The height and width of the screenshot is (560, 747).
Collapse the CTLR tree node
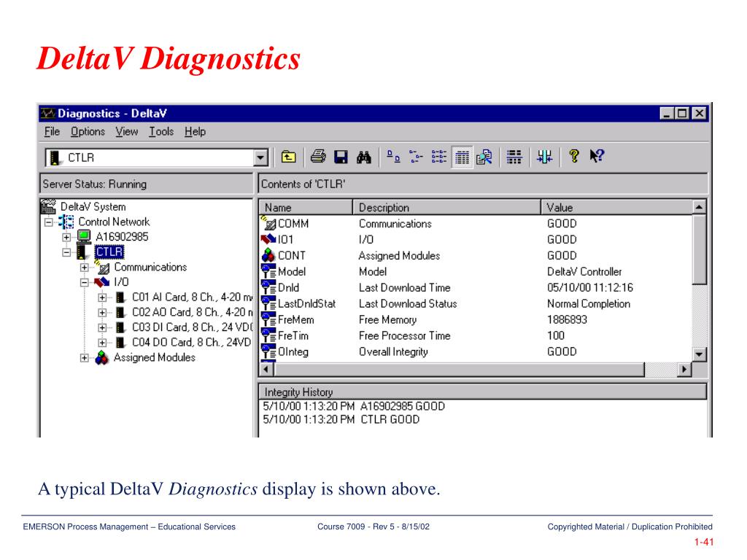coord(66,252)
